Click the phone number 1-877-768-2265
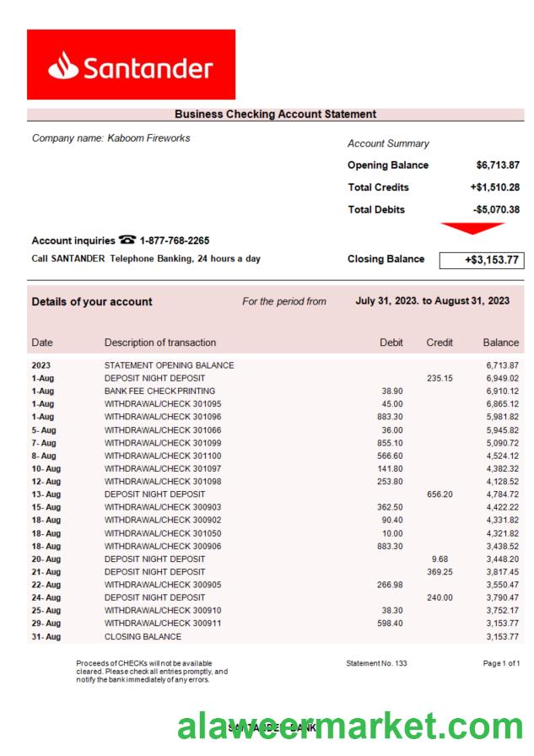The height and width of the screenshot is (756, 534). [x=175, y=240]
